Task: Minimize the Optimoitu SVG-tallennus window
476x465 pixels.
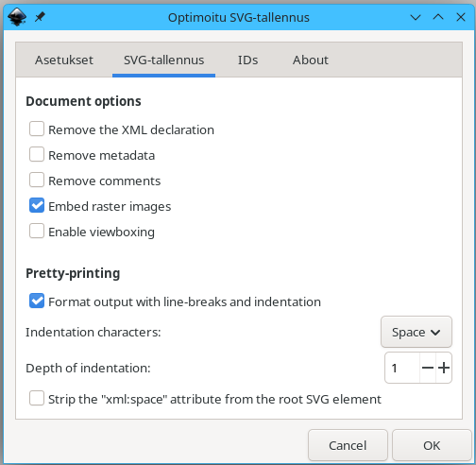Action: [416, 17]
